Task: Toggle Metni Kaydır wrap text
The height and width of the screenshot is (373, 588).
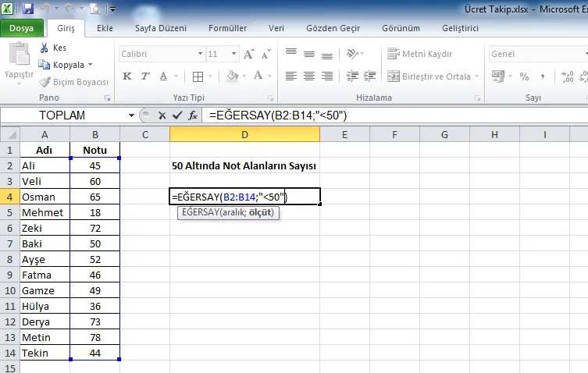Action: pos(423,54)
